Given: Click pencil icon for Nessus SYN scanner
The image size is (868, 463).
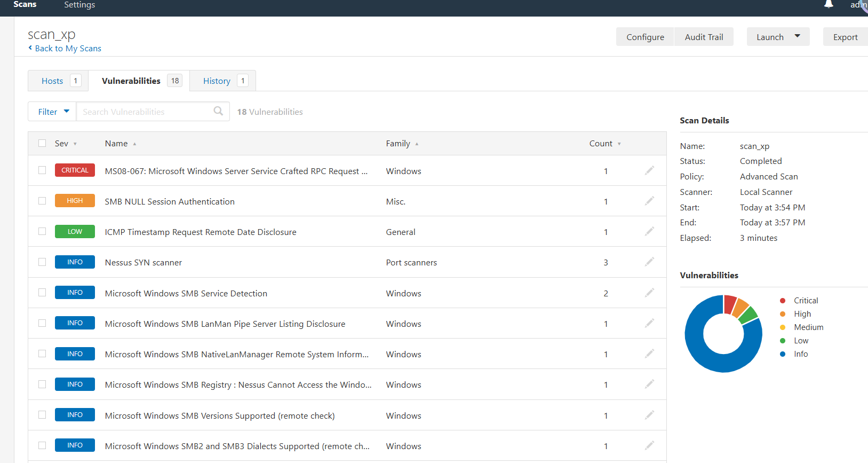Looking at the screenshot, I should click(649, 262).
